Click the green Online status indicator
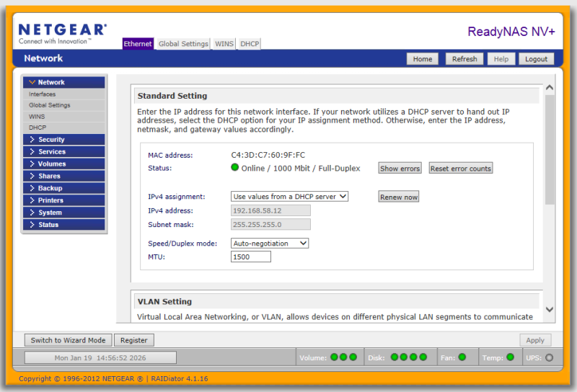Screen dimensions: 577x392 point(235,167)
